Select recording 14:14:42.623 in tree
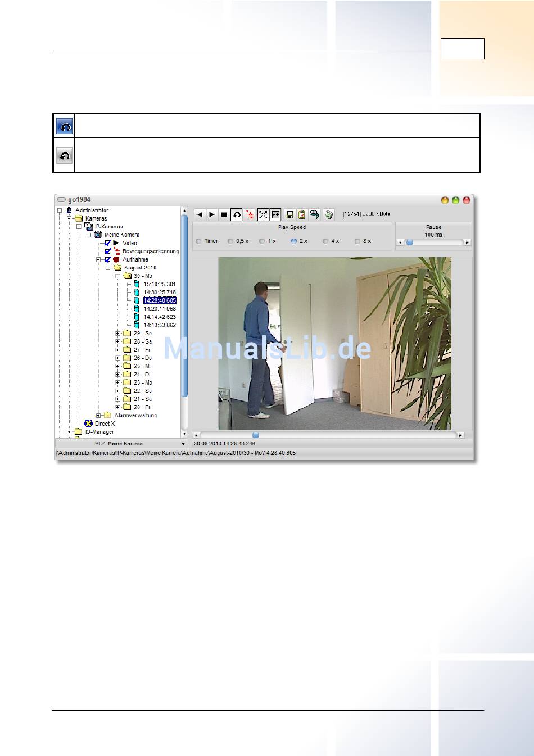Image resolution: width=534 pixels, height=756 pixels. coord(160,317)
